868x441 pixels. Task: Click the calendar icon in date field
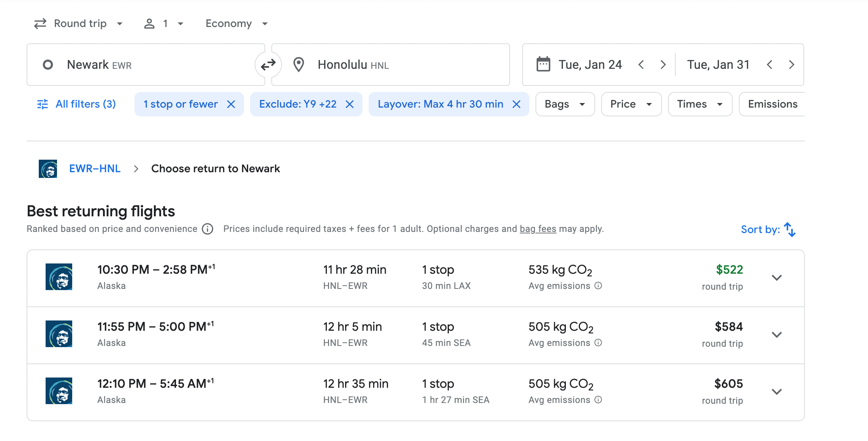click(543, 65)
